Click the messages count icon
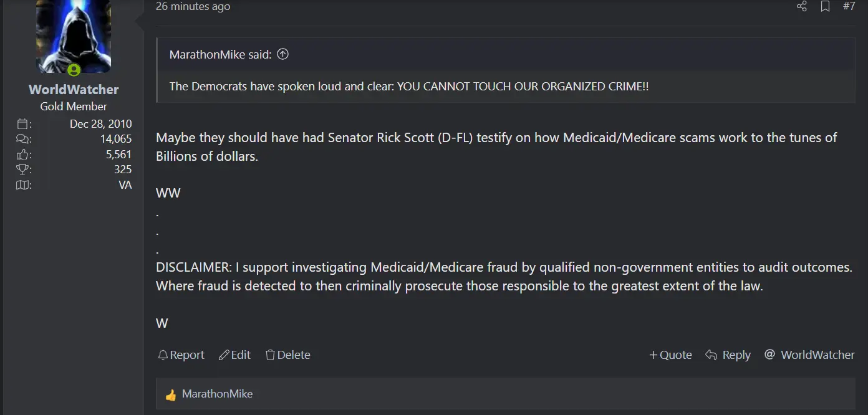This screenshot has height=415, width=868. point(23,139)
